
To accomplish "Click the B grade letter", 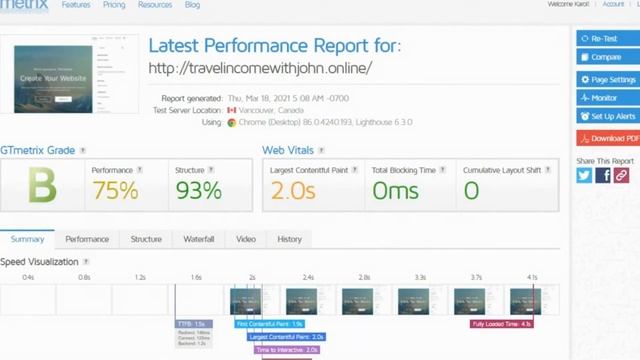I will tap(42, 186).
